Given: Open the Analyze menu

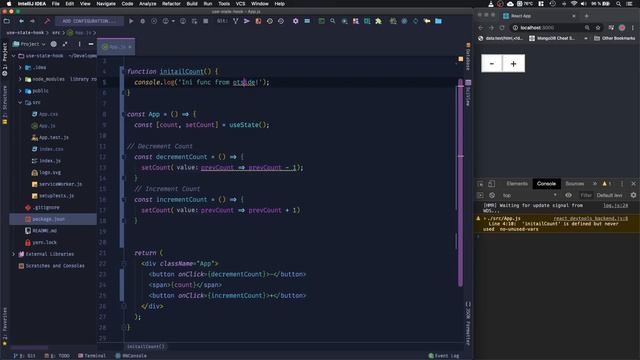Looking at the screenshot, I should click(147, 4).
